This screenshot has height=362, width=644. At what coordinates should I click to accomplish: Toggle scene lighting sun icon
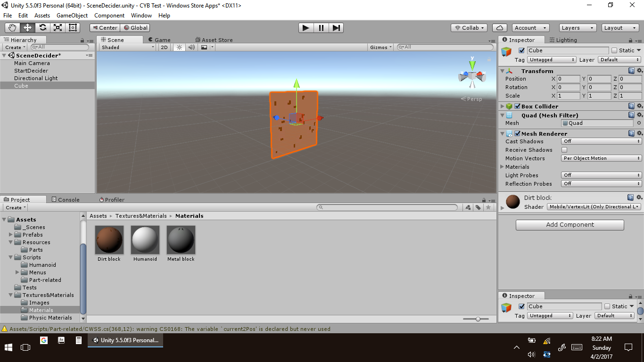coord(179,47)
